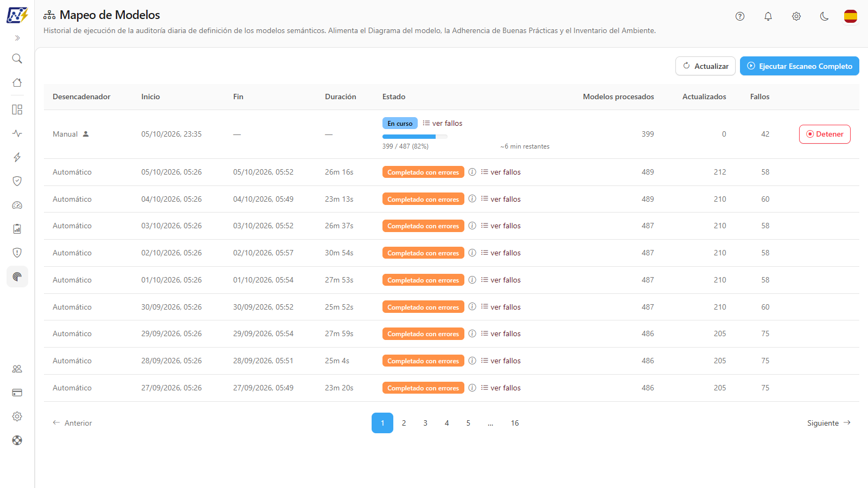The width and height of the screenshot is (868, 488).
Task: Click the help question mark icon
Action: (740, 16)
